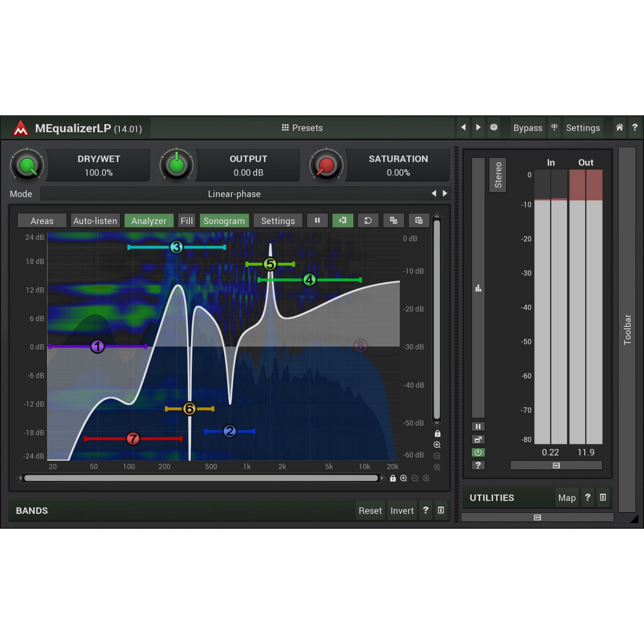
Task: Toggle the Sonogram display
Action: (x=224, y=221)
